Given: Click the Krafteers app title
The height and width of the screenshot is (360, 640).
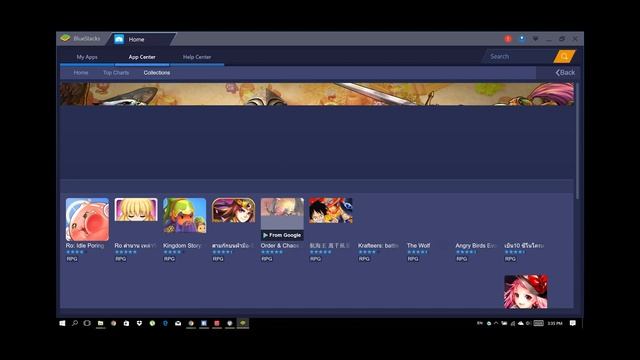Looking at the screenshot, I should (x=378, y=246).
